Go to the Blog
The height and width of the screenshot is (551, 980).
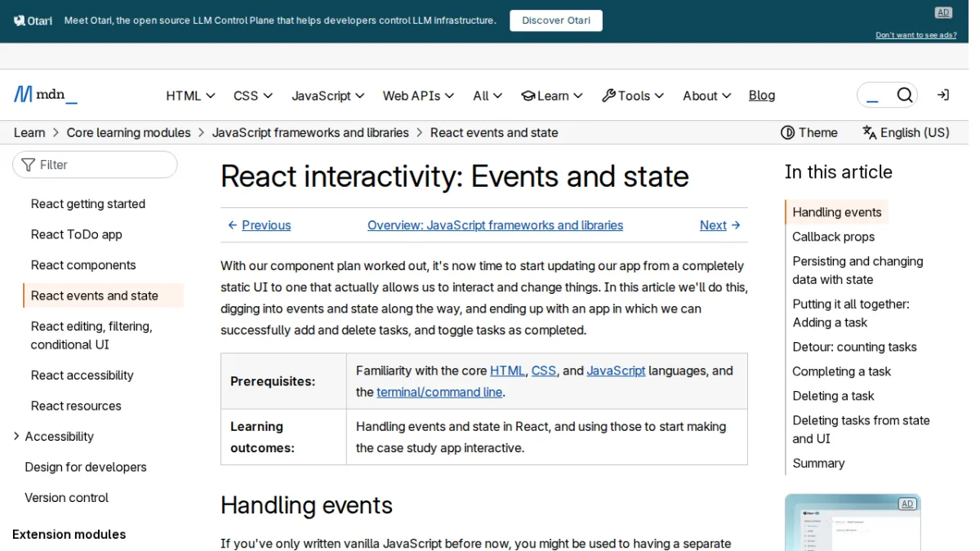coord(762,96)
